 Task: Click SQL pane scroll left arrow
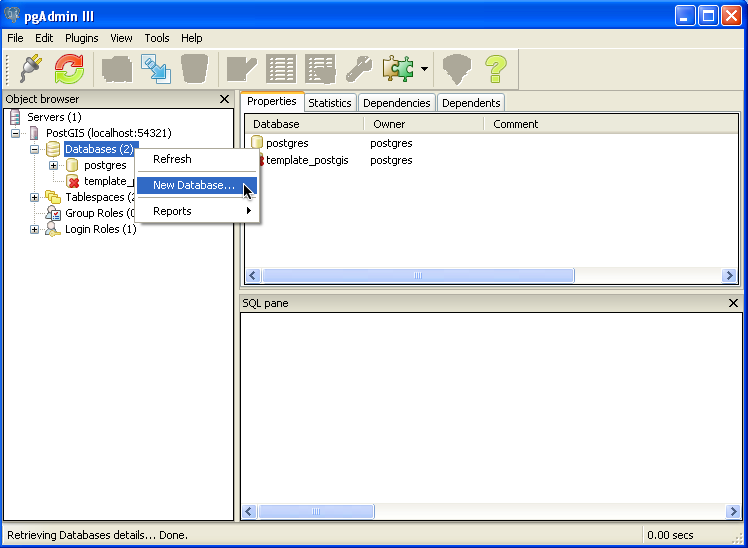click(249, 512)
